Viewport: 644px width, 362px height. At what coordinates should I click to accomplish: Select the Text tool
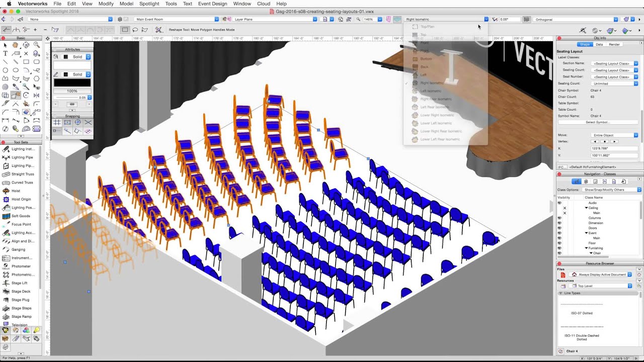click(6, 53)
